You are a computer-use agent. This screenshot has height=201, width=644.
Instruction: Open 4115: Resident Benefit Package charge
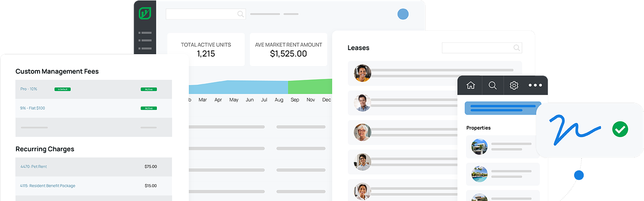47,186
